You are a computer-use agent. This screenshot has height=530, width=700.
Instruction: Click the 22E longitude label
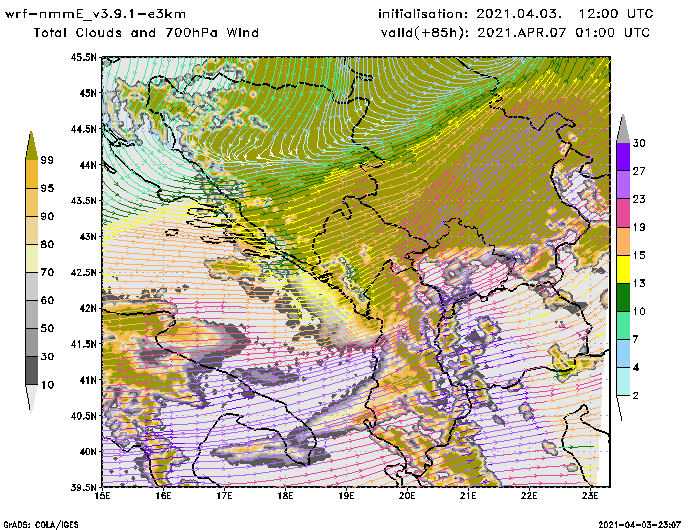(529, 496)
